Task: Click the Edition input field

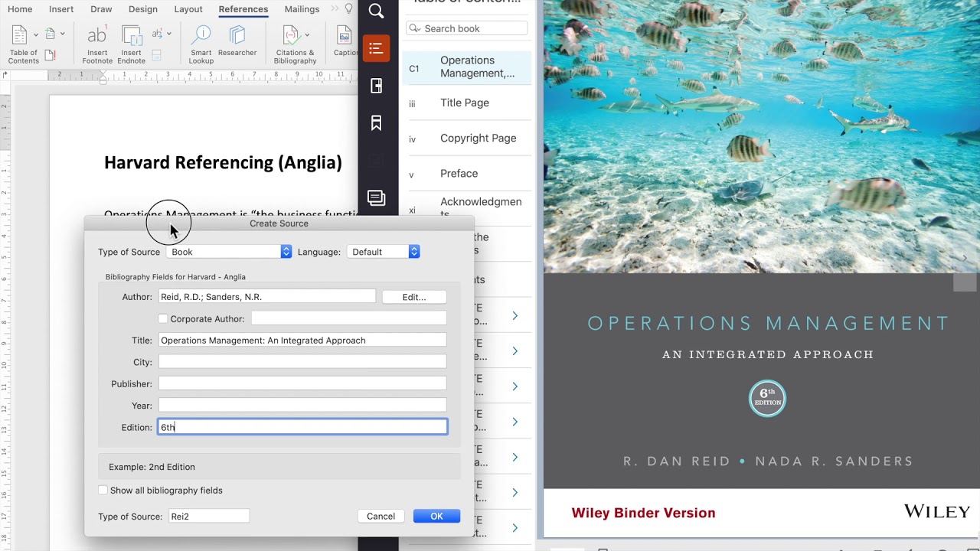Action: [302, 427]
